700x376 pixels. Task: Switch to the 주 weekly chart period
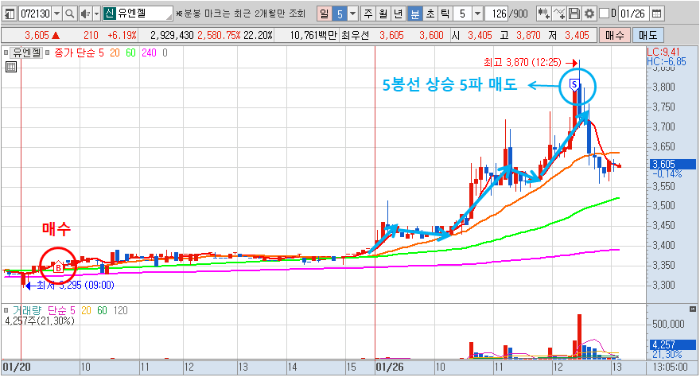pos(368,14)
